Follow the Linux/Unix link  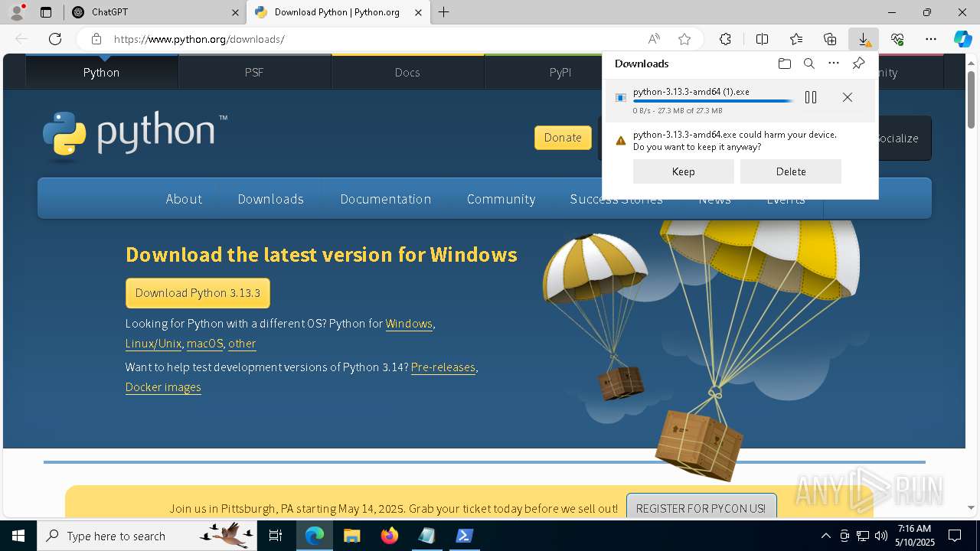coord(153,344)
